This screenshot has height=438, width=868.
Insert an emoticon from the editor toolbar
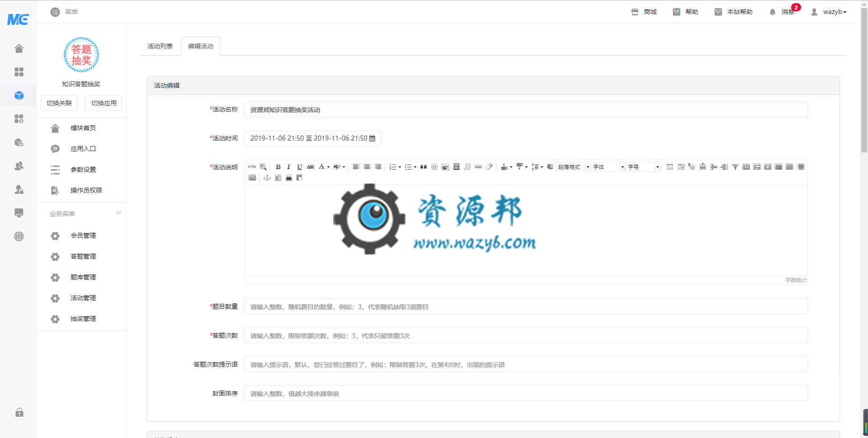(x=434, y=167)
